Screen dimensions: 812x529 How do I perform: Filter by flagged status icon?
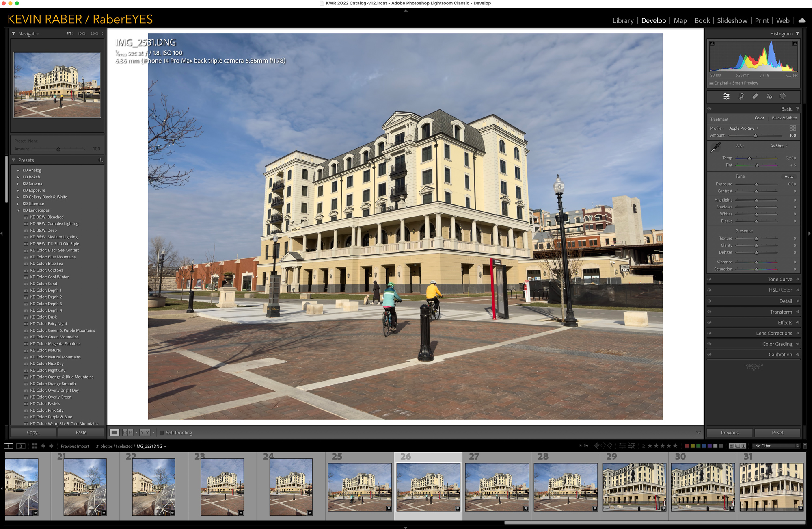(596, 446)
